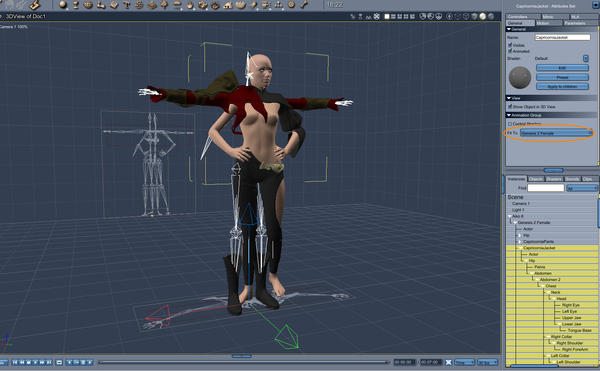Click the Name input field

point(562,37)
